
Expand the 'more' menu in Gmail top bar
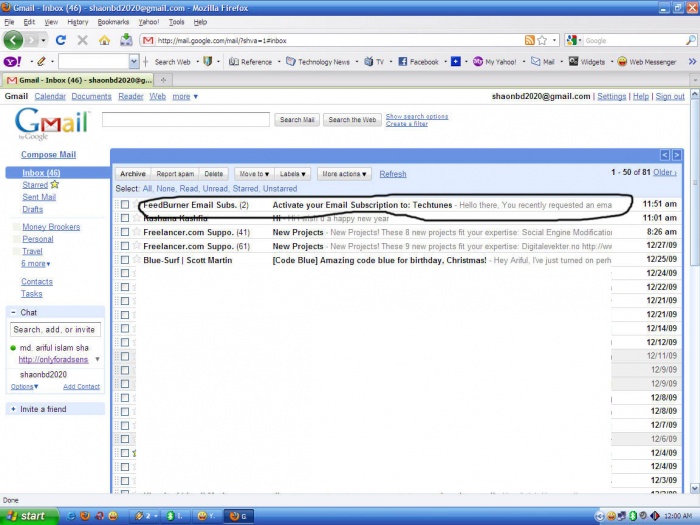185,96
